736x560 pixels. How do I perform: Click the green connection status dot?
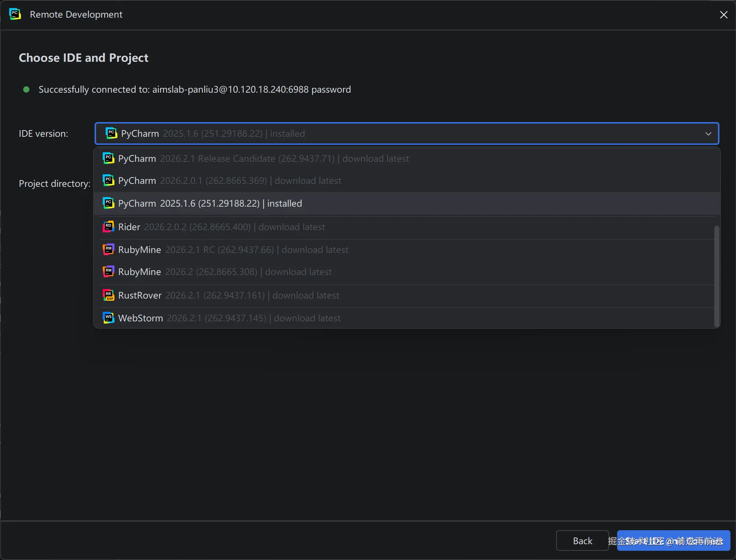(26, 89)
